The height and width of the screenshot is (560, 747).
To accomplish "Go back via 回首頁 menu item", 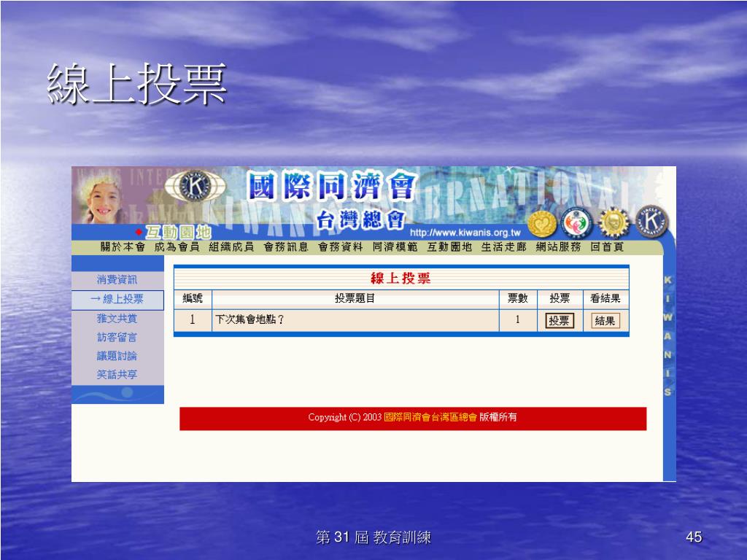I will tap(607, 246).
